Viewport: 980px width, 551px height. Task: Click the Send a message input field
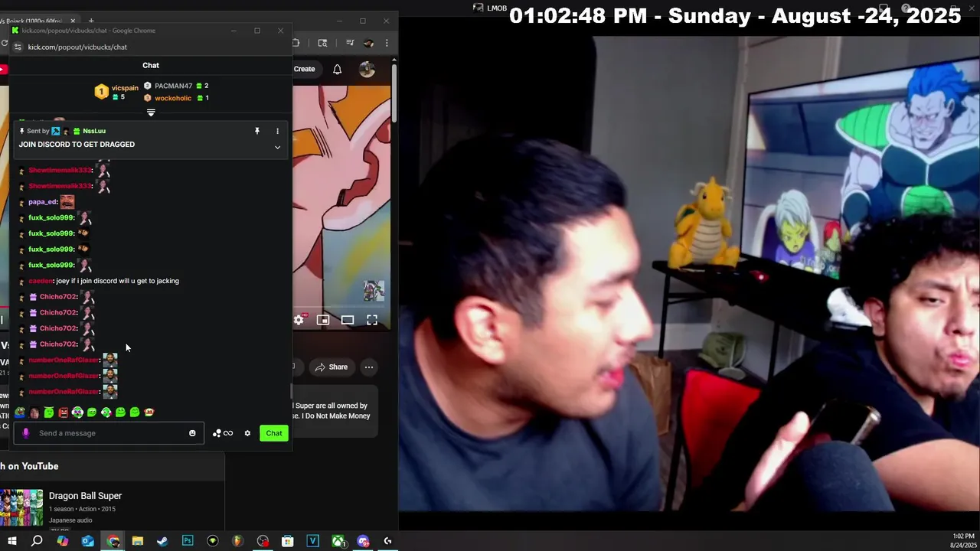tap(109, 433)
